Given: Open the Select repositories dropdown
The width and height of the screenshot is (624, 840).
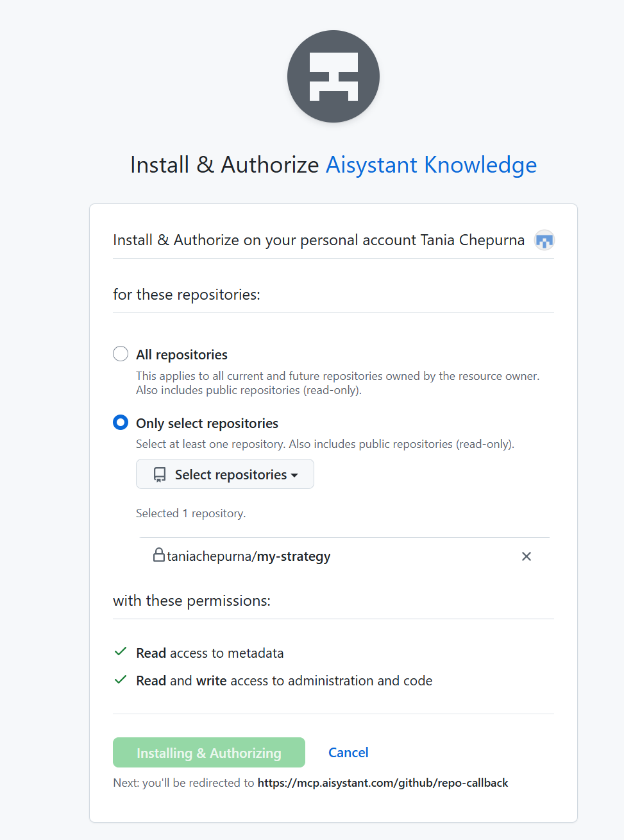Looking at the screenshot, I should 225,474.
